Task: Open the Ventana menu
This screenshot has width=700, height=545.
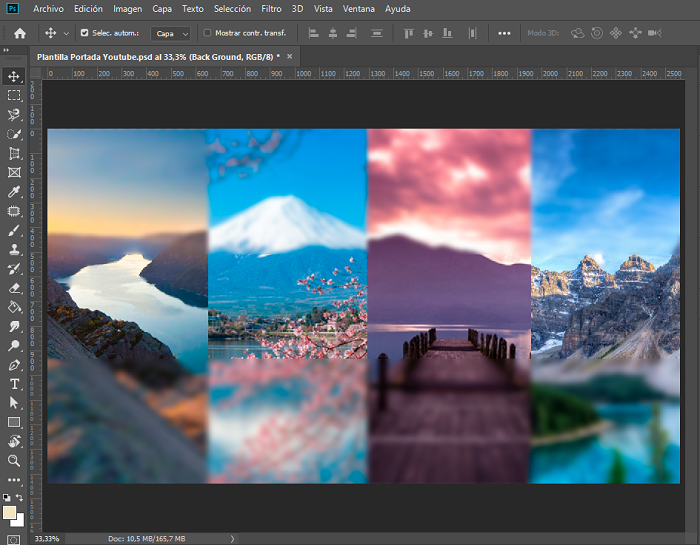Action: 358,9
